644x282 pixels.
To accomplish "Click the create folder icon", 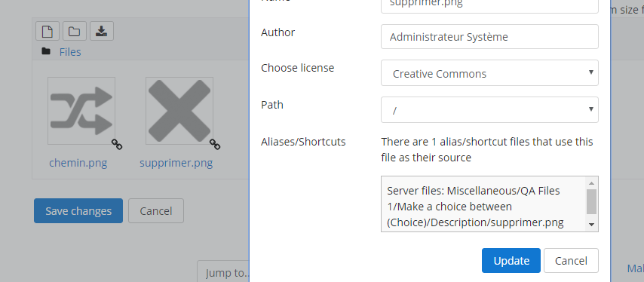I will click(x=75, y=31).
